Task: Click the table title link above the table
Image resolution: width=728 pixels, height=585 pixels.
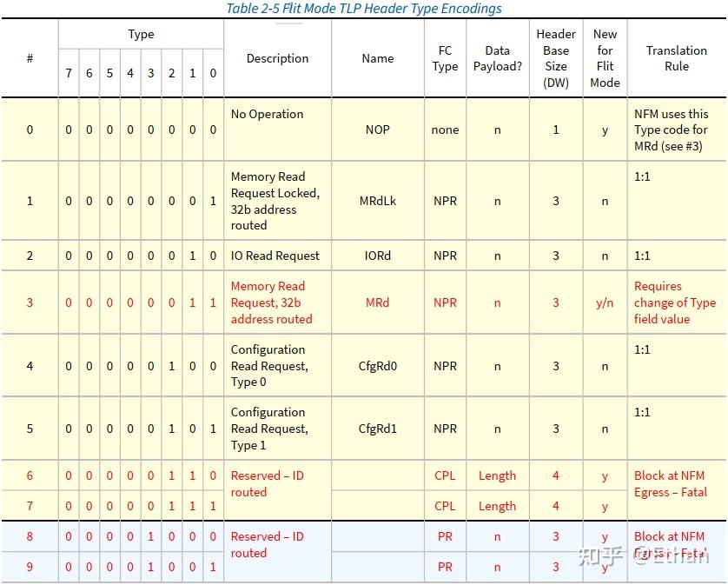Action: (364, 9)
